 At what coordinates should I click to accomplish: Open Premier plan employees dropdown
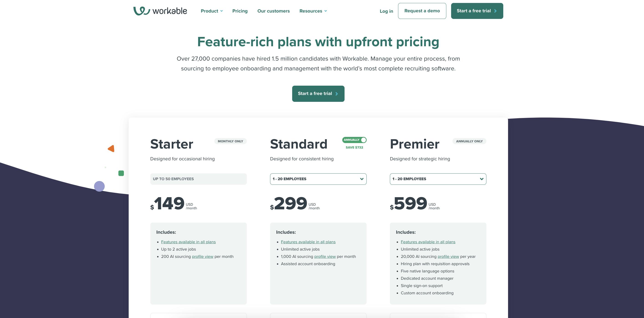click(438, 179)
